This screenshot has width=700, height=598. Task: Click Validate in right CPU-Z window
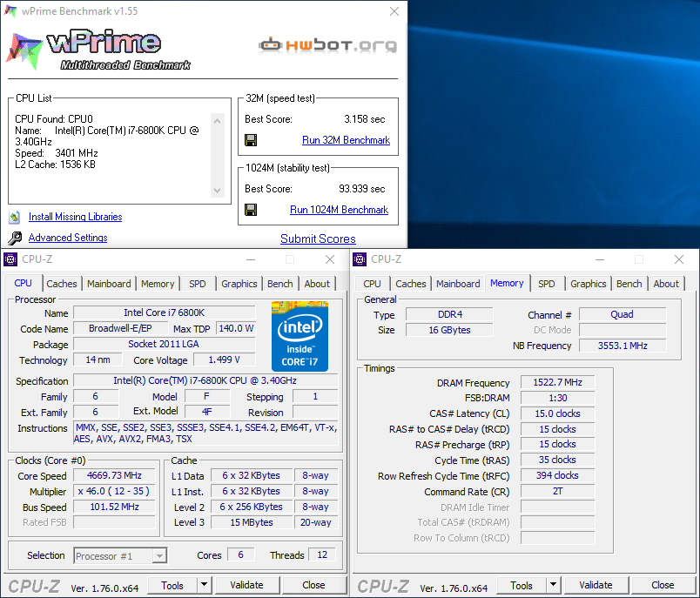(596, 585)
